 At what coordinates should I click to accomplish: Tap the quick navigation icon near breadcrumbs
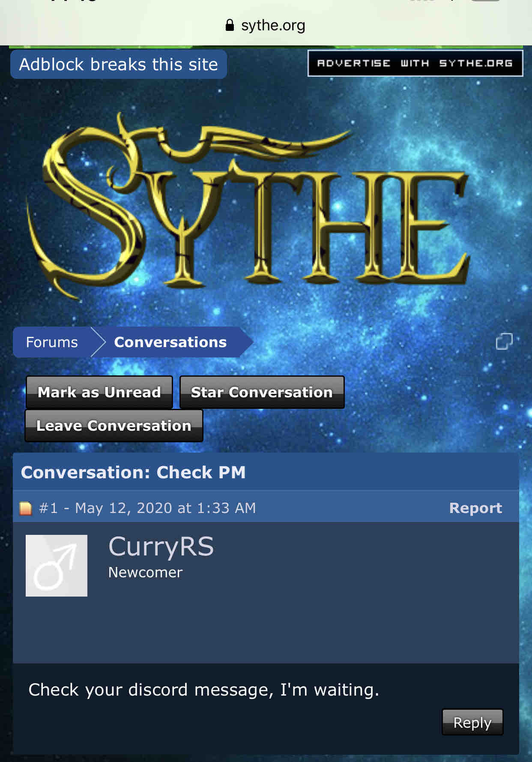click(504, 342)
